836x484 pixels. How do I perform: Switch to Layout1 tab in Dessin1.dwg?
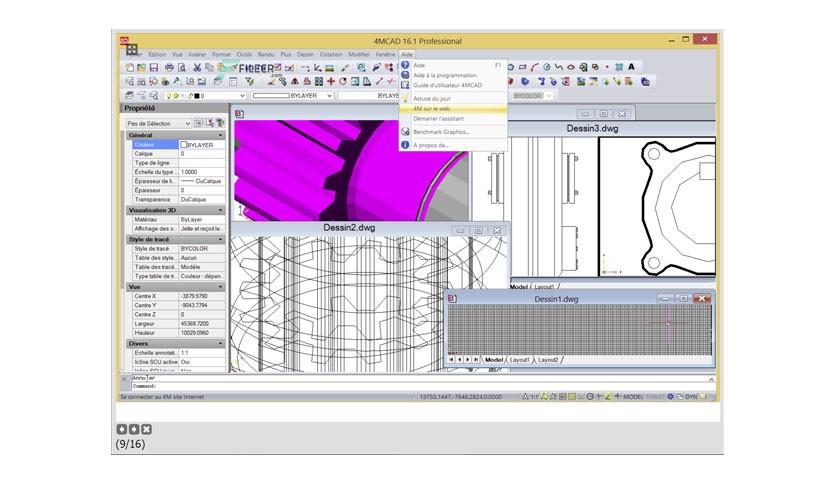519,360
